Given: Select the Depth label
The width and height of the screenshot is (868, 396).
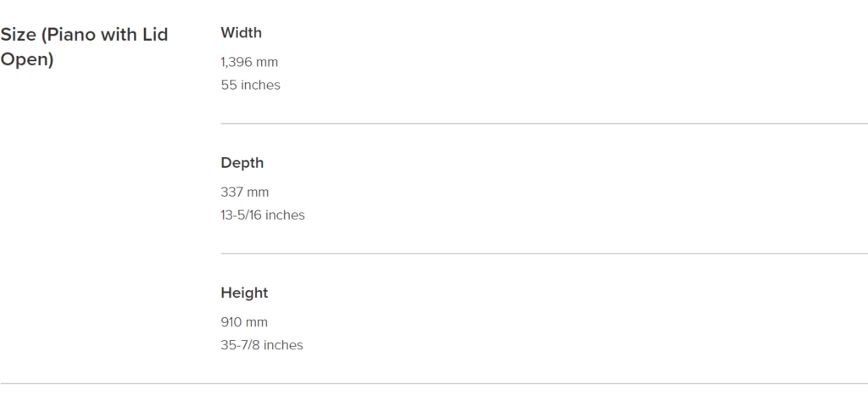Looking at the screenshot, I should (242, 163).
